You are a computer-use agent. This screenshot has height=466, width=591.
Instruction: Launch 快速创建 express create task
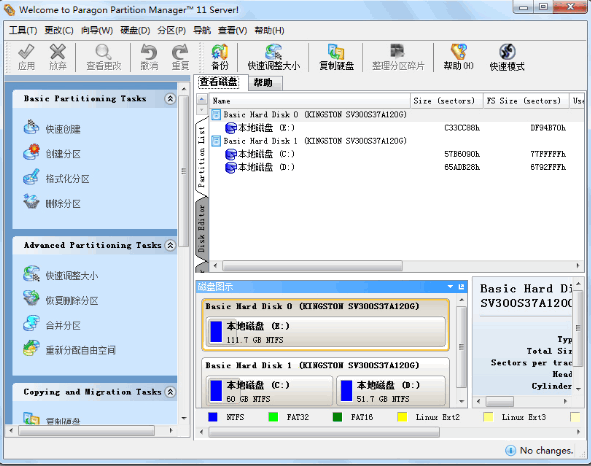click(52, 128)
